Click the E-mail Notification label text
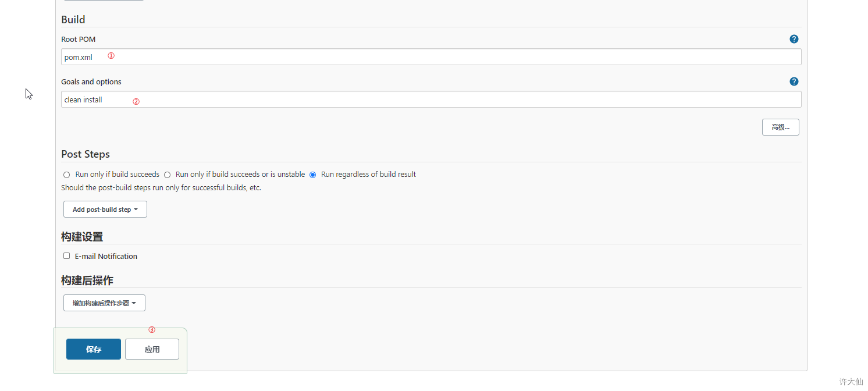 pos(106,256)
